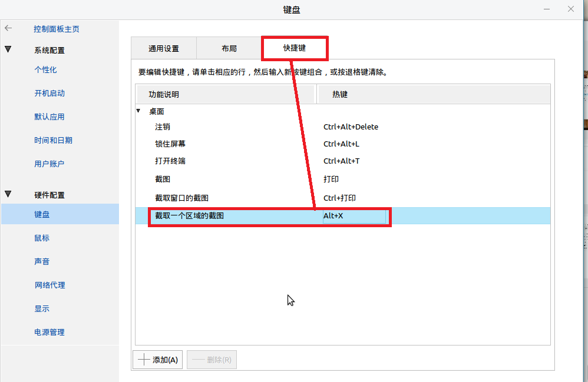Screen dimensions: 588x382
Task: Edit the Ctrl+打印 hotkey cell
Action: click(x=339, y=198)
